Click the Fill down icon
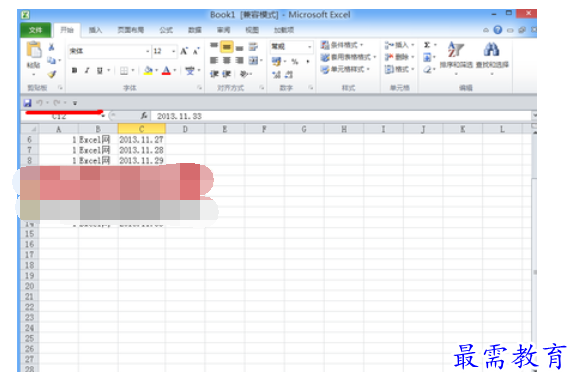Screen dimensions: 575x388 [x=427, y=57]
